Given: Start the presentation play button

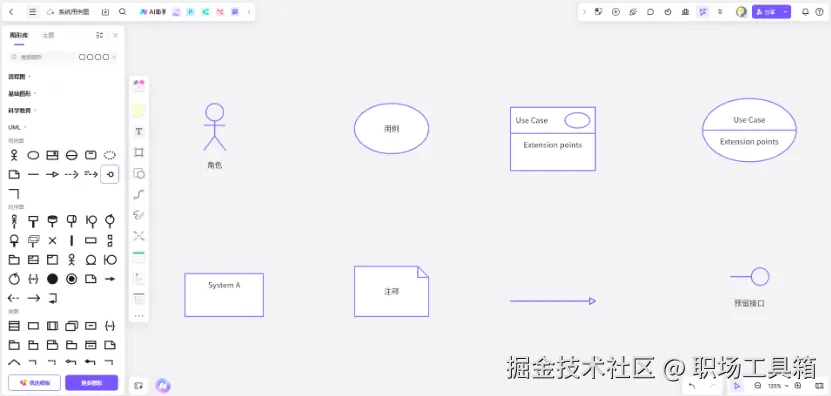Looking at the screenshot, I should (x=615, y=12).
